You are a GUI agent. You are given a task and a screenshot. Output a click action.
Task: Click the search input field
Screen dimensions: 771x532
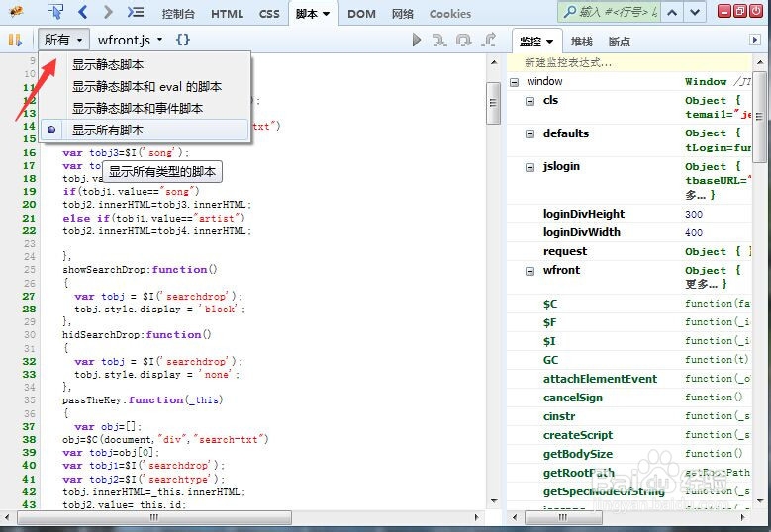tap(610, 12)
